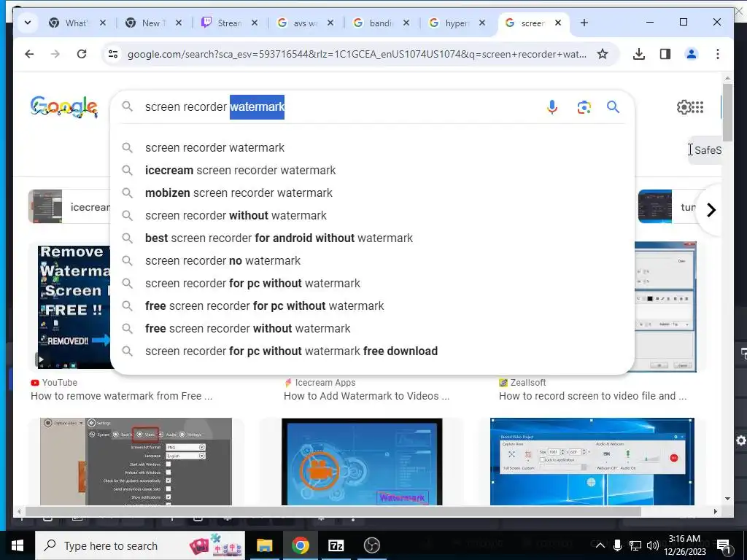Open File Explorer from taskbar

pos(264,545)
